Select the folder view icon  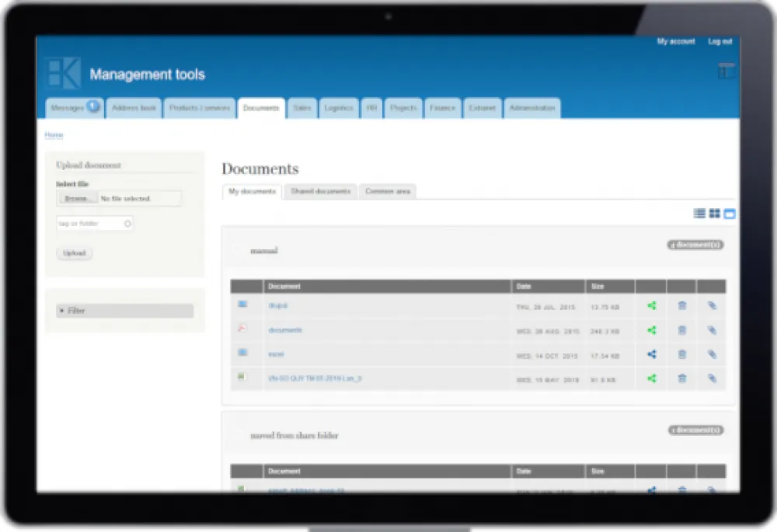[x=730, y=214]
